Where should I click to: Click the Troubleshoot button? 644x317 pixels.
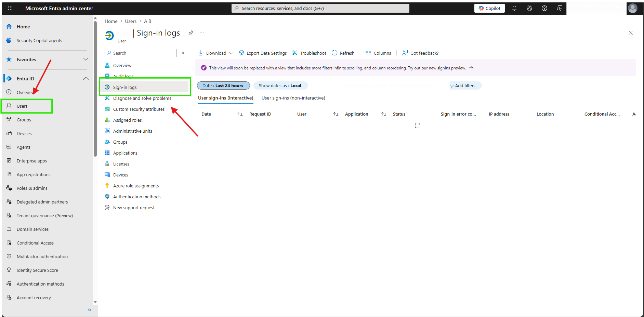click(x=309, y=53)
